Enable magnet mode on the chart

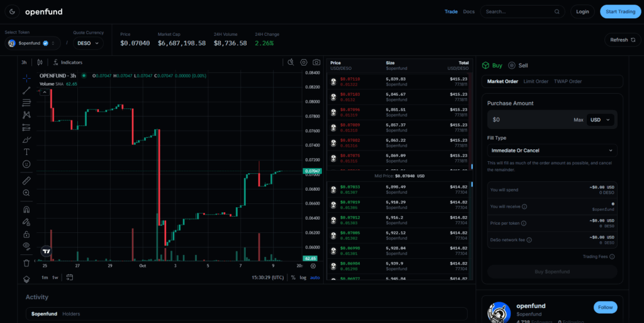[26, 210]
